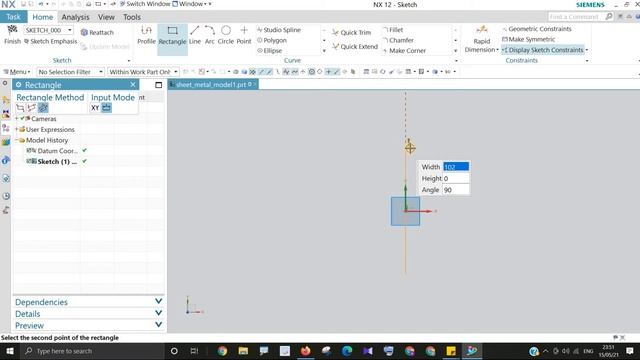Select Sketch (1) in Model History
The width and height of the screenshot is (640, 360).
pyautogui.click(x=57, y=161)
